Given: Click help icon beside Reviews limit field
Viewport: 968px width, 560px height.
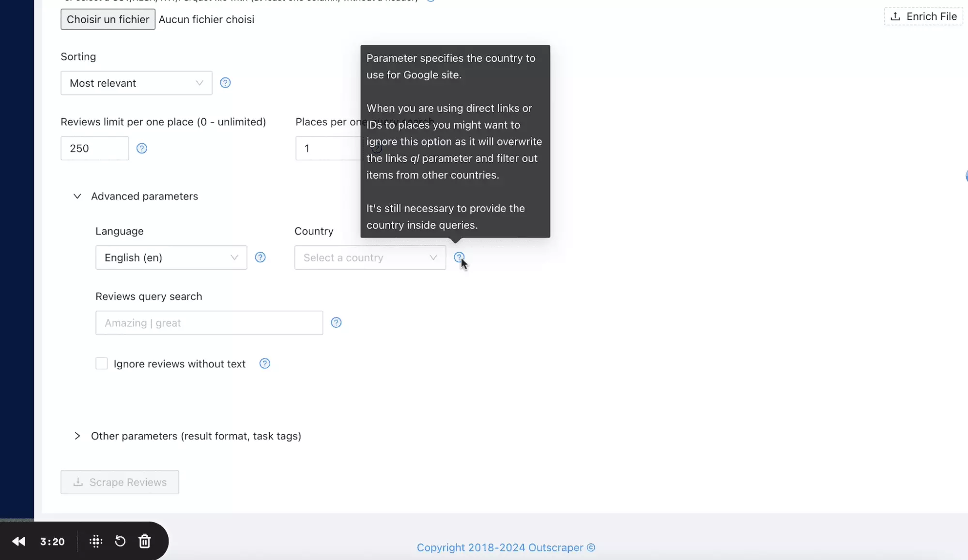Looking at the screenshot, I should click(x=141, y=148).
